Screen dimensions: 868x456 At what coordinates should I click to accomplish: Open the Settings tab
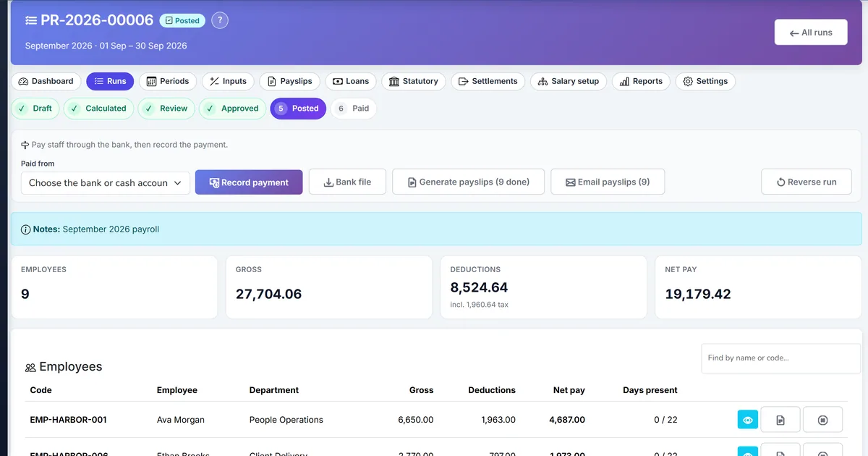point(705,81)
